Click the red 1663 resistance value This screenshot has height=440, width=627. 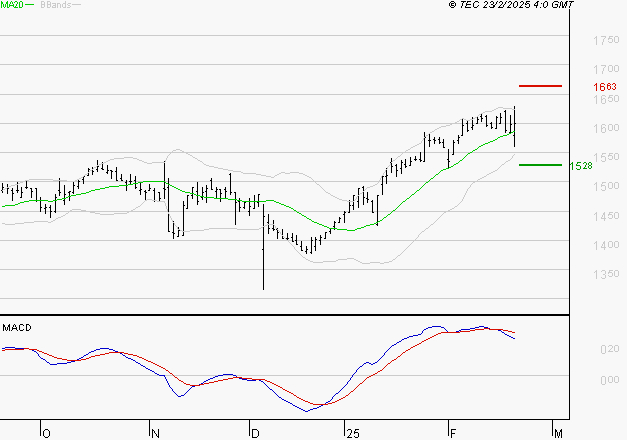605,87
